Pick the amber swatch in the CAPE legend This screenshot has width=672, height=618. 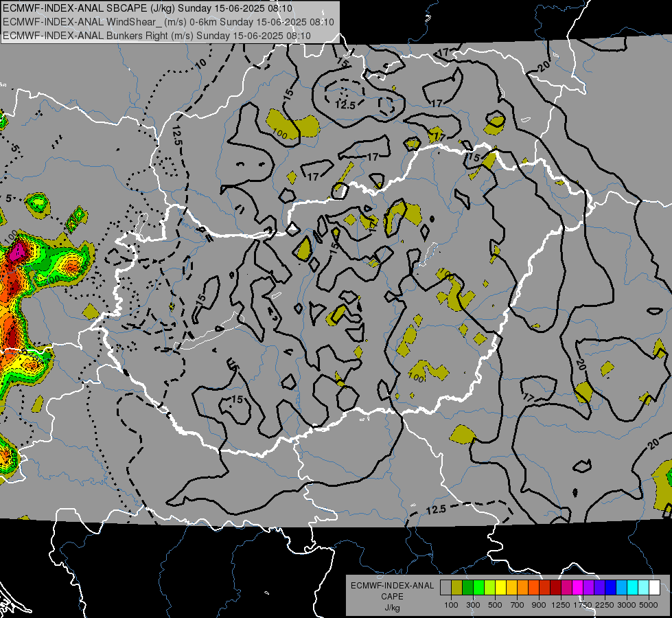click(511, 588)
